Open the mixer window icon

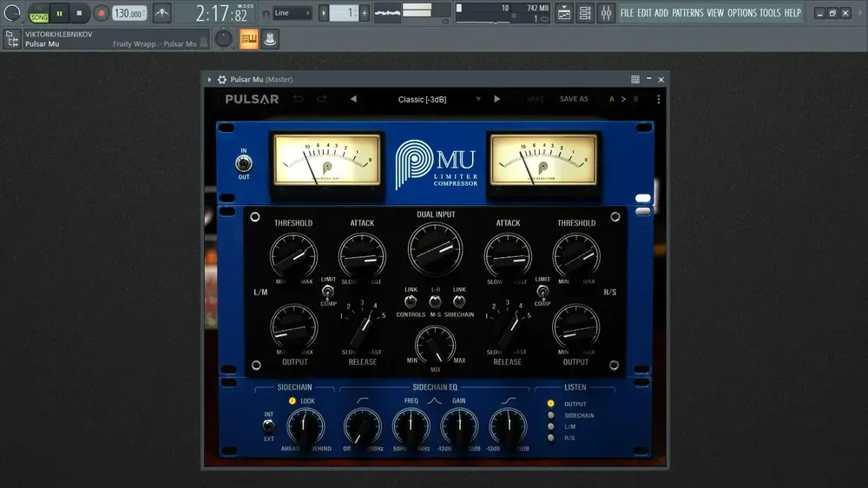pyautogui.click(x=606, y=13)
